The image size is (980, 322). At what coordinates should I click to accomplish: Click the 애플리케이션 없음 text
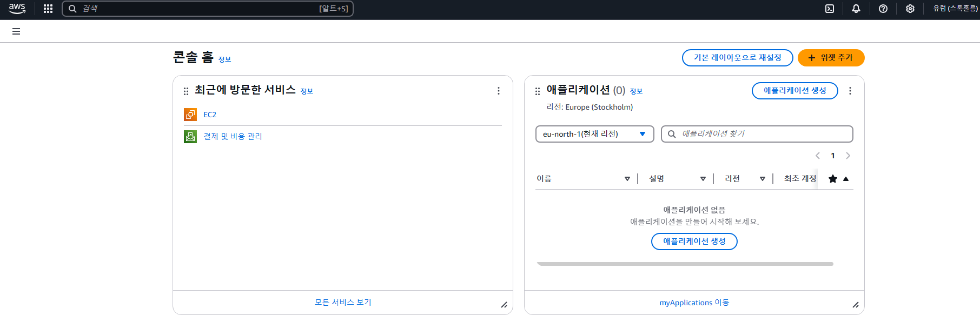pyautogui.click(x=694, y=210)
